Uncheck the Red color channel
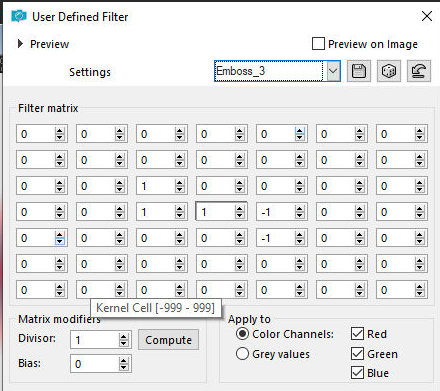The height and width of the screenshot is (391, 440). (x=357, y=334)
